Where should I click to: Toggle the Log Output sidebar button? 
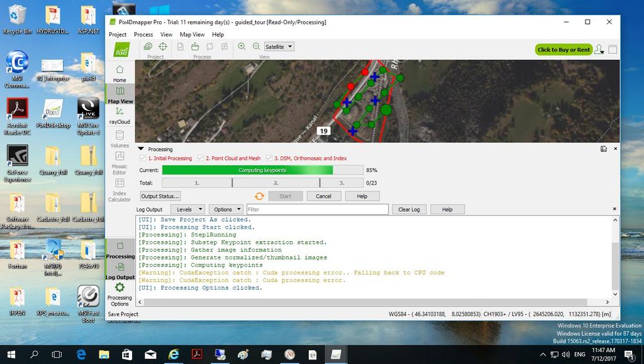click(x=120, y=271)
